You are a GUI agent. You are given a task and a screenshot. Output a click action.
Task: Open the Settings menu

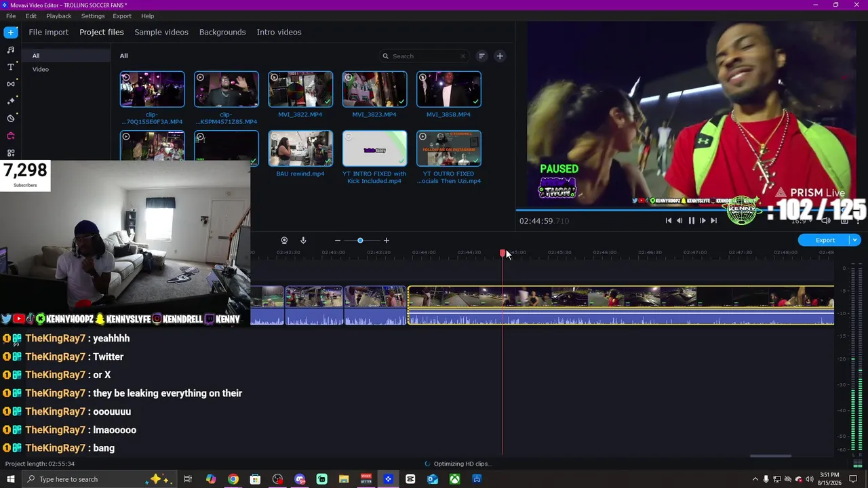(93, 16)
